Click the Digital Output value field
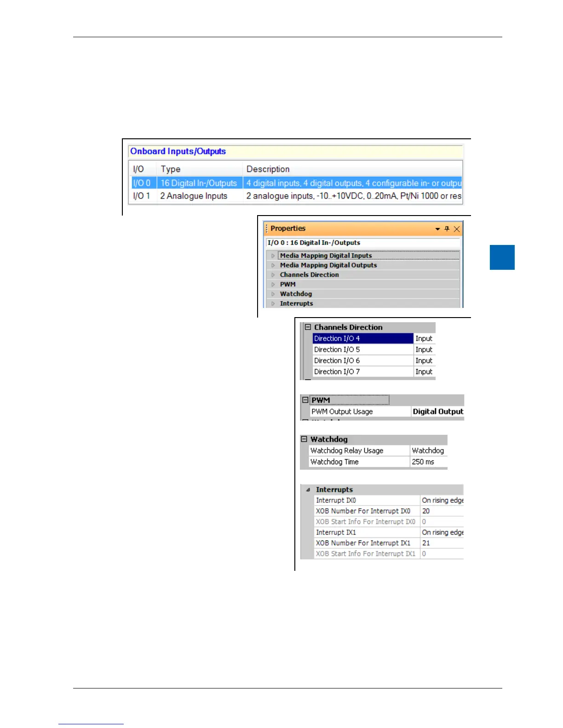Viewport: 563px width, 728px height. coord(437,412)
